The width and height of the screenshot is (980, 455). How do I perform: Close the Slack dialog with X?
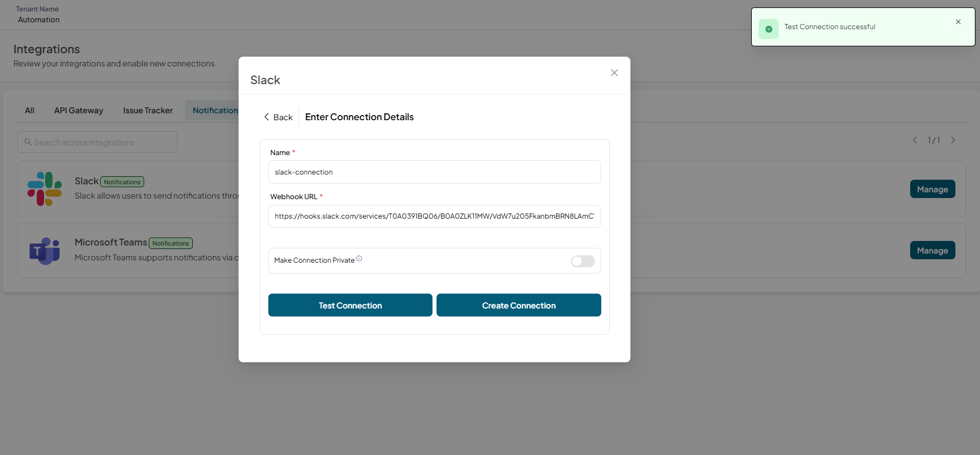(614, 73)
